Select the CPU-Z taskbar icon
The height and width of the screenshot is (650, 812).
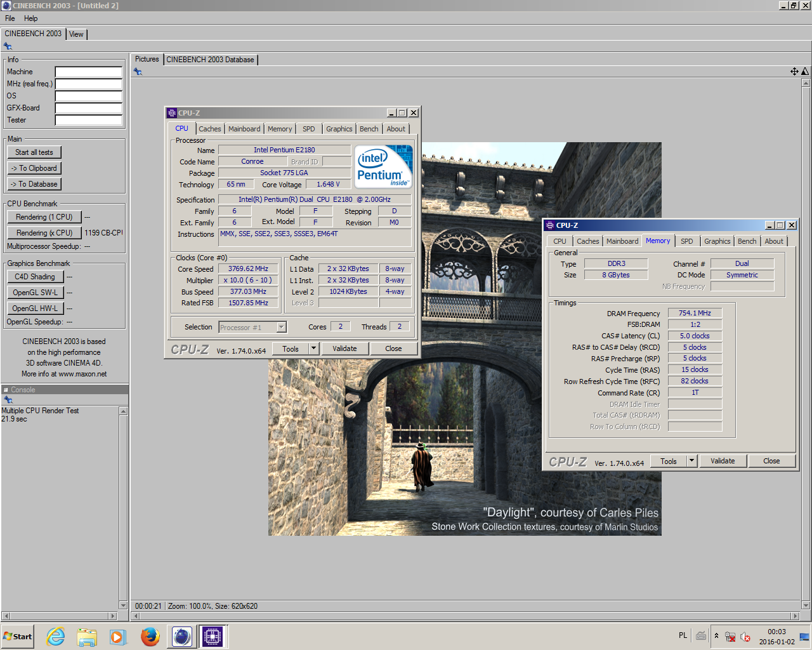pyautogui.click(x=213, y=636)
